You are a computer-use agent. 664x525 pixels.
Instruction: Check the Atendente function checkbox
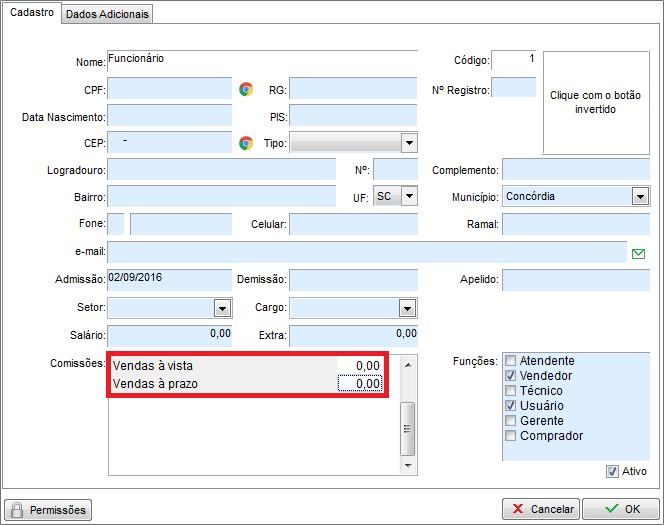[512, 361]
